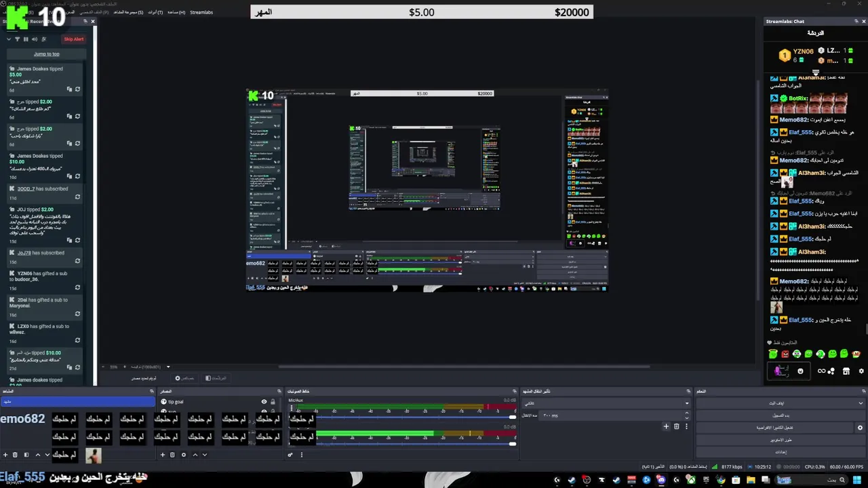Image resolution: width=868 pixels, height=488 pixels.
Task: Toggle the lock on the tip goal source
Action: tap(273, 402)
